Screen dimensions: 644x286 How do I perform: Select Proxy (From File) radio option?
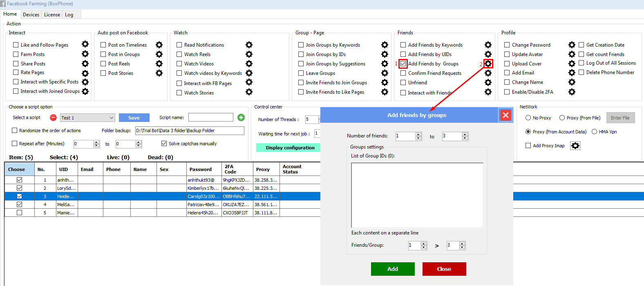[x=562, y=118]
